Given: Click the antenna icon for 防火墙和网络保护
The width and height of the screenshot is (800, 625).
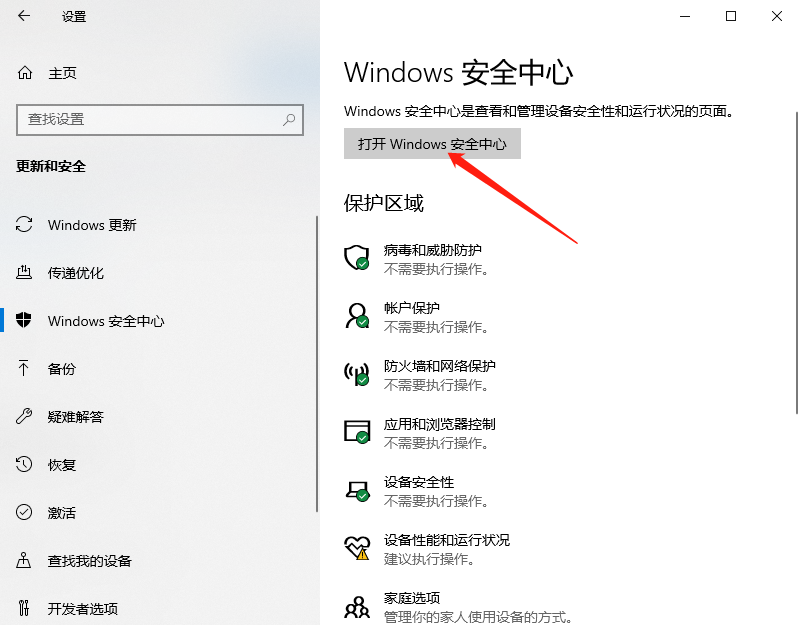Looking at the screenshot, I should point(357,374).
